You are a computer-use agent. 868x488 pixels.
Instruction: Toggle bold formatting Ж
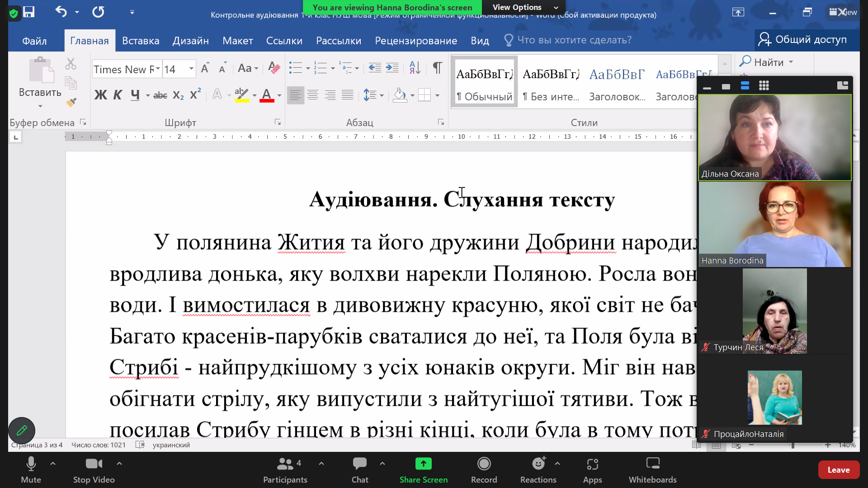coord(100,95)
